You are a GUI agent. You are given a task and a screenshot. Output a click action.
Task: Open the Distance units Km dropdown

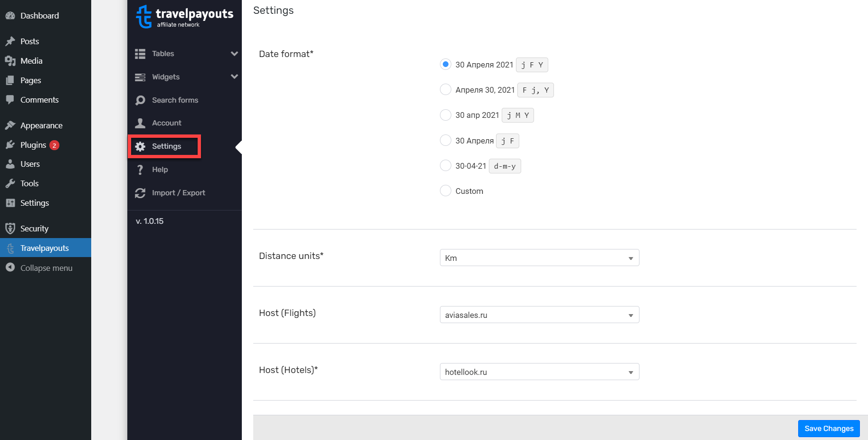pos(539,258)
